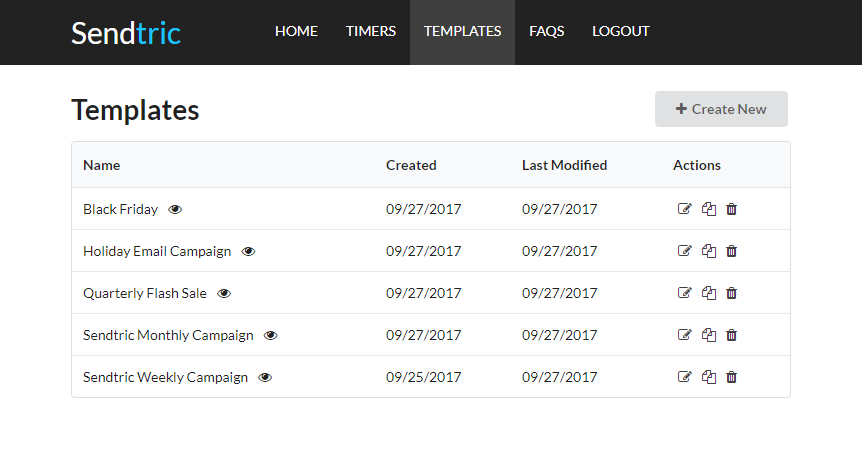862x463 pixels.
Task: Delete the Holiday Email Campaign template
Action: point(732,251)
